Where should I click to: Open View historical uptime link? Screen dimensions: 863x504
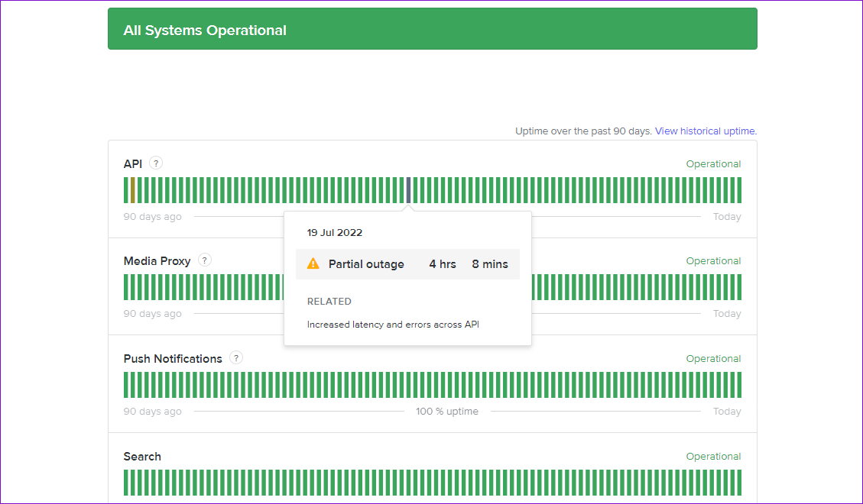706,131
